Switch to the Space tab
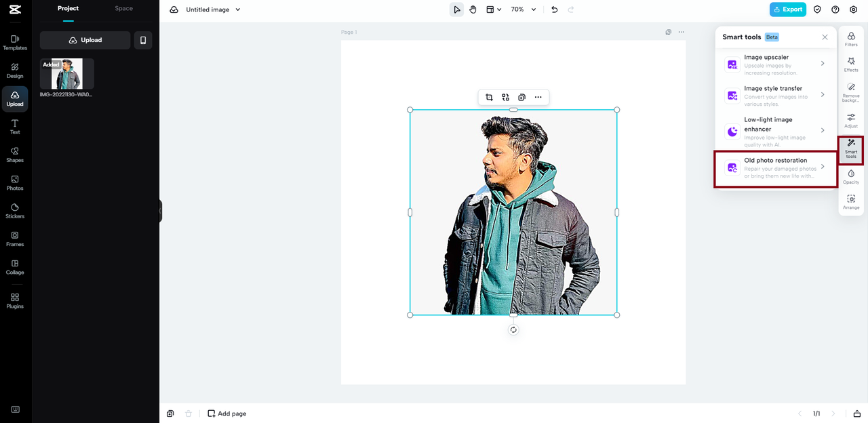 point(123,8)
